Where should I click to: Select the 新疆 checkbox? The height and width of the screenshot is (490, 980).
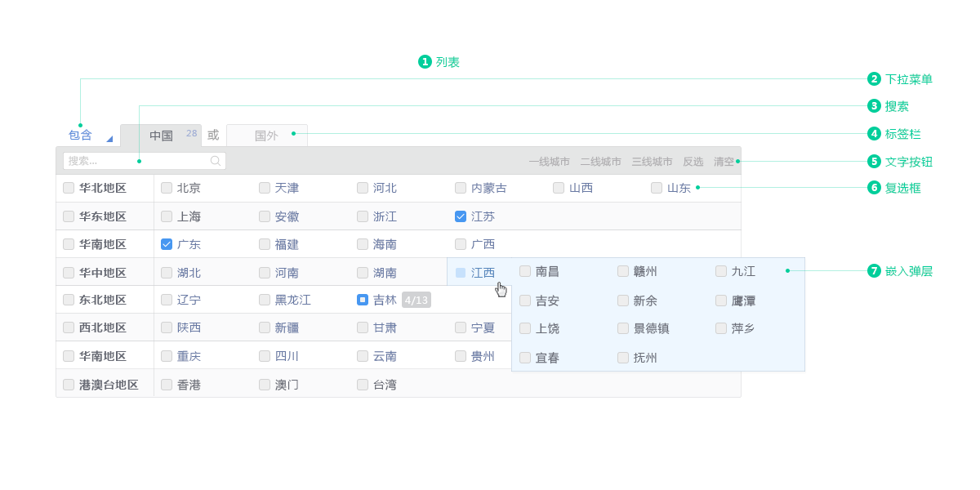tap(265, 327)
